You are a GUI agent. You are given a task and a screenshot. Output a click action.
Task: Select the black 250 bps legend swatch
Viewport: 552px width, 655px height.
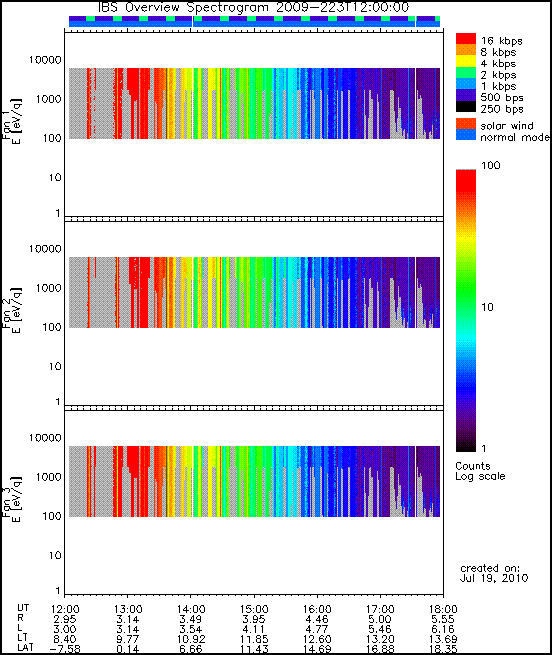pyautogui.click(x=466, y=107)
